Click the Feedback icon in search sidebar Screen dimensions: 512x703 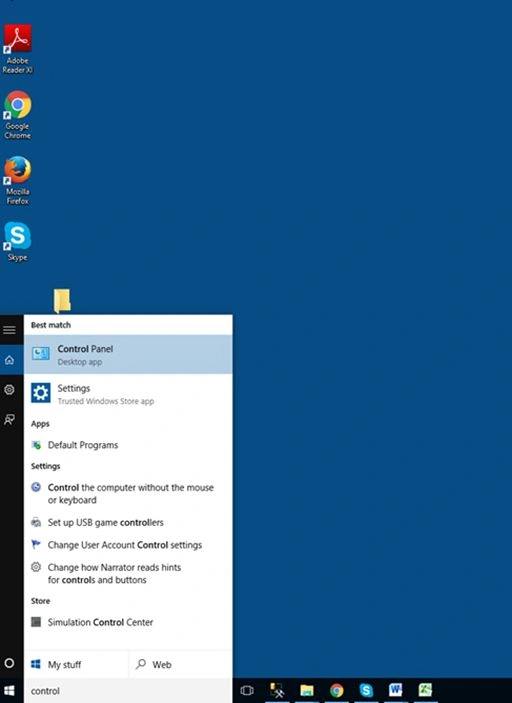pos(9,420)
